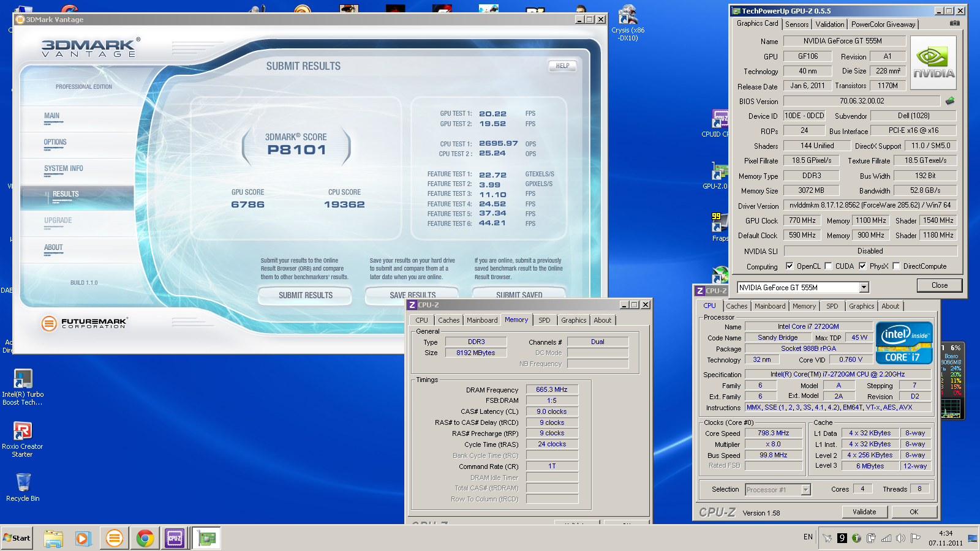Toggle the CUDA checkbox in GPU-Z
Screen dimensions: 980x551
point(828,266)
